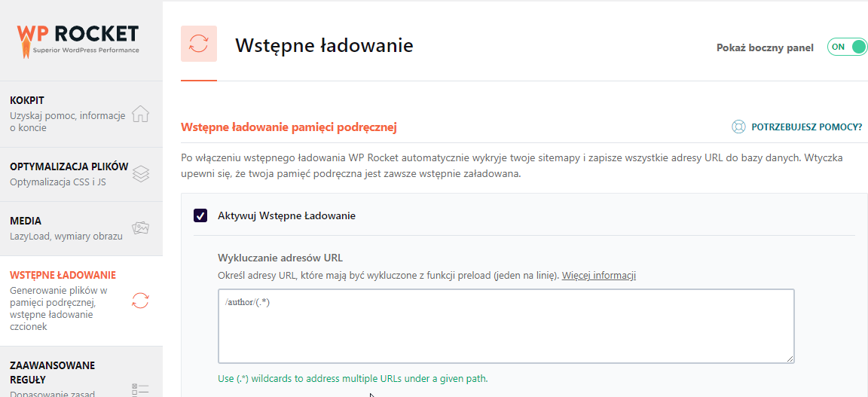
Task: Click the WP Rocket logo
Action: tap(78, 40)
